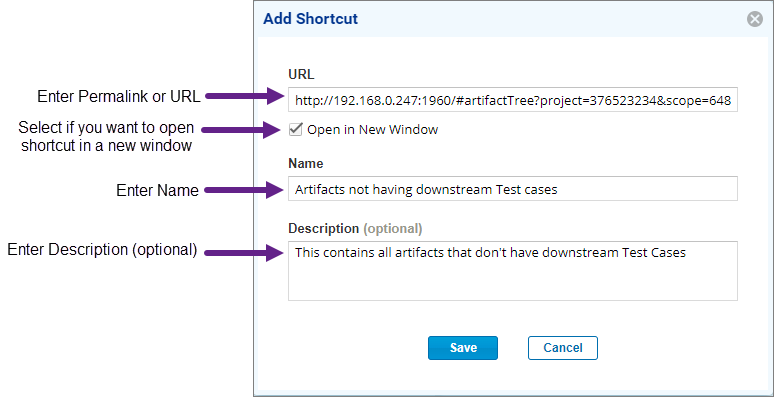Click the 'open shortcut in a new window' annotation

point(106,137)
